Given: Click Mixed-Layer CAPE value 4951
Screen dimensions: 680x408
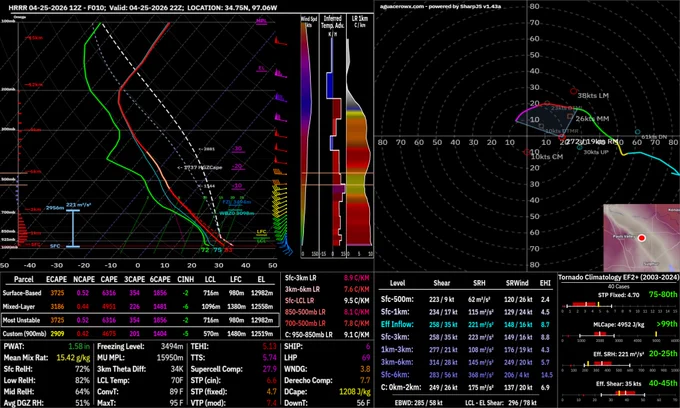Looking at the screenshot, I should (109, 307).
